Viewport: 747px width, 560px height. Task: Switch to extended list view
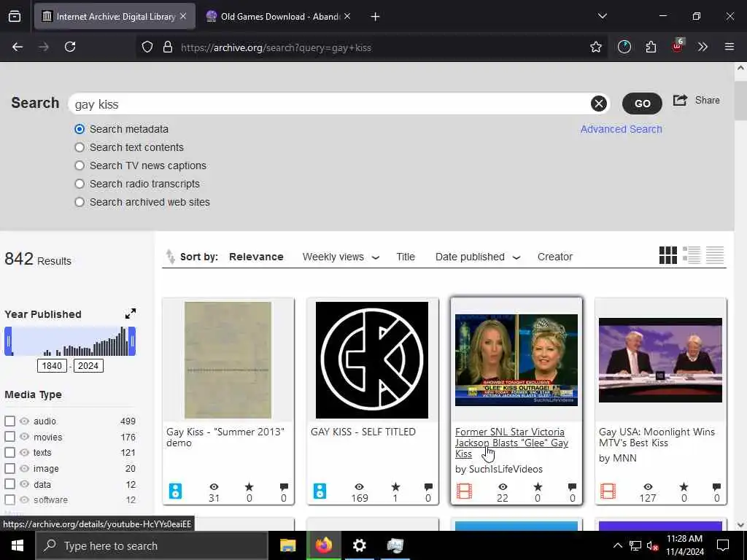coord(692,255)
